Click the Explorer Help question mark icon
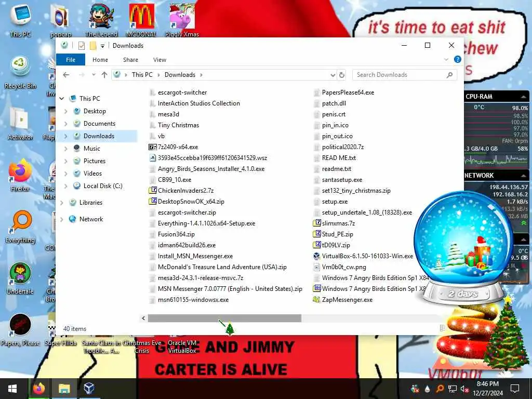This screenshot has height=399, width=532. (457, 59)
